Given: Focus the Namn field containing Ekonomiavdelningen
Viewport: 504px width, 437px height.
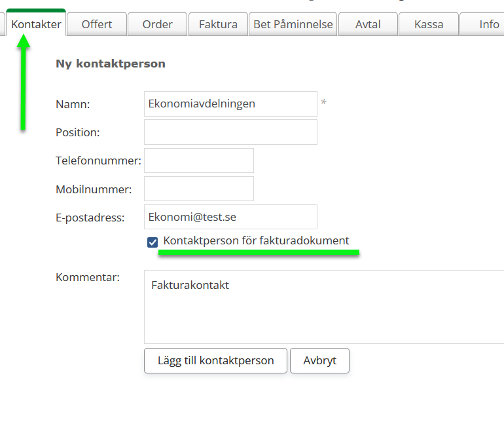Looking at the screenshot, I should click(x=230, y=104).
